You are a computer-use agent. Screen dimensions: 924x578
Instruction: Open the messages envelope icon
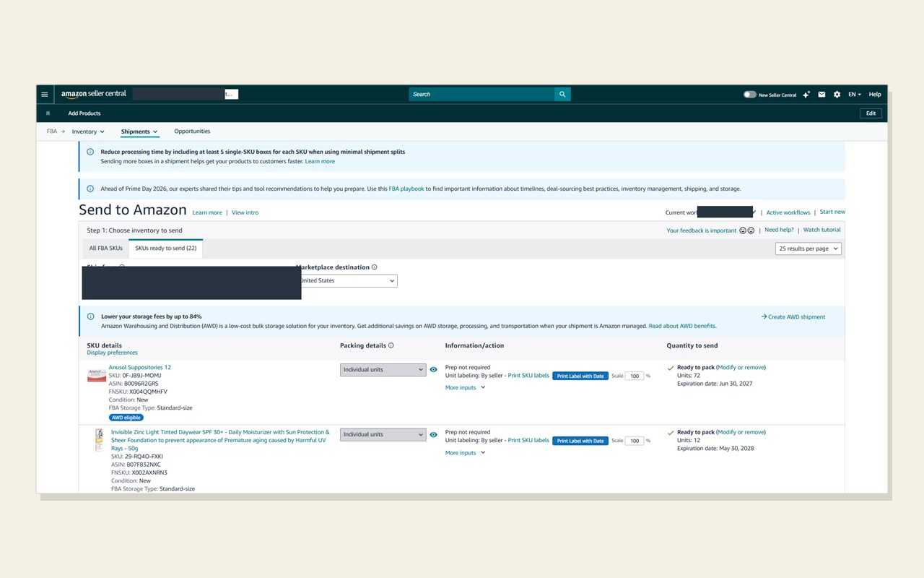(x=821, y=95)
